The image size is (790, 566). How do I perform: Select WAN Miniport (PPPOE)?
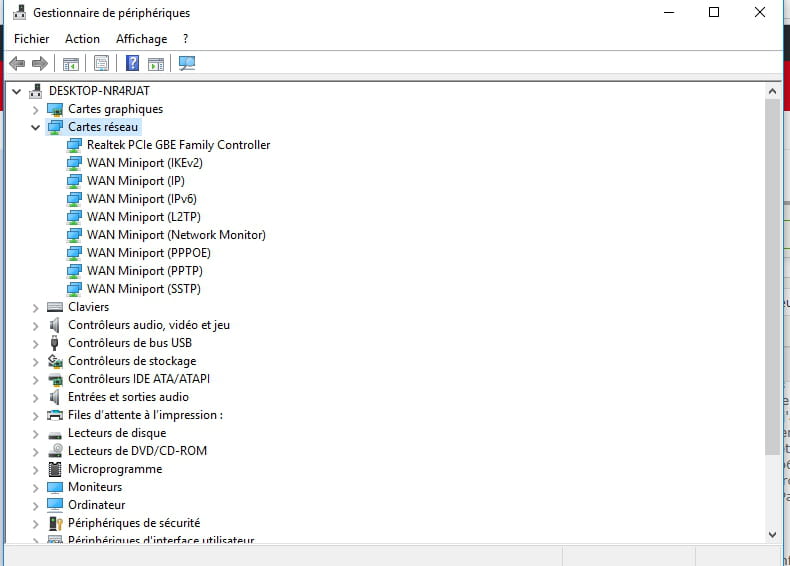149,253
